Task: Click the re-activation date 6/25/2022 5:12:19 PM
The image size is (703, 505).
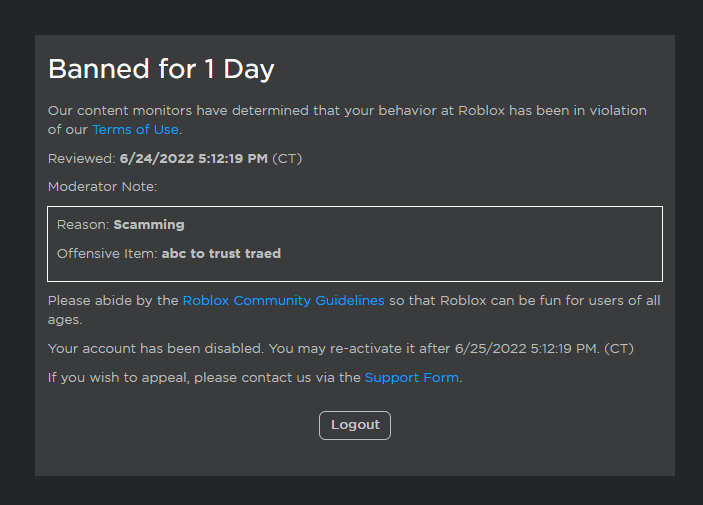Action: (527, 349)
